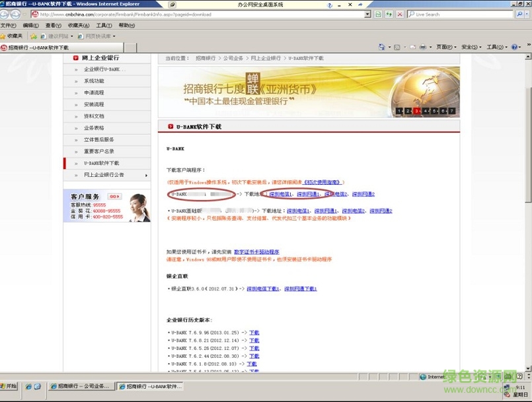
Task: Click the 深圳网通下载1 link for 银企直联
Action: click(x=301, y=288)
